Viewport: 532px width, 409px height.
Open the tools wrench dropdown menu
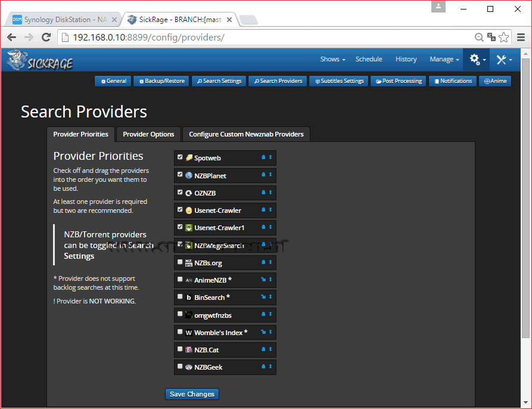coord(504,60)
